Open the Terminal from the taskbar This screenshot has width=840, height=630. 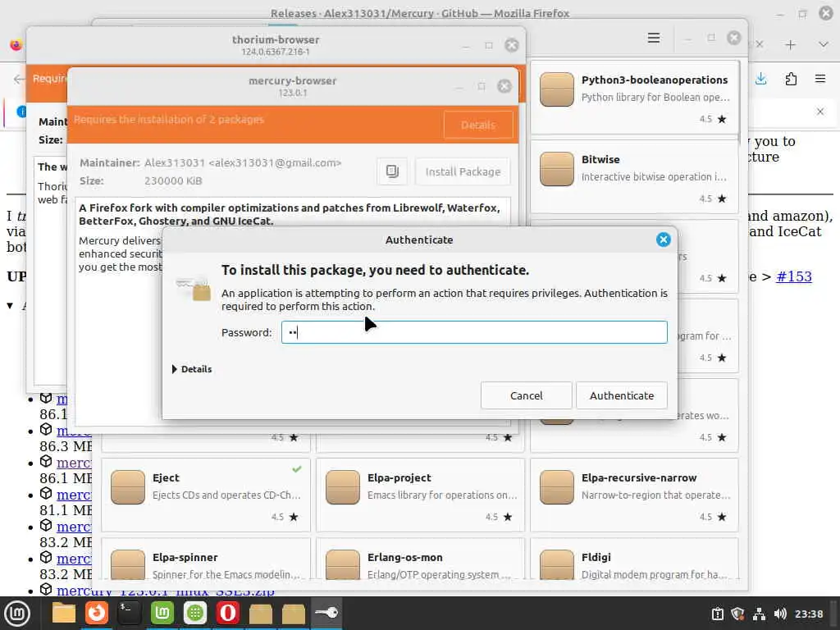(129, 613)
